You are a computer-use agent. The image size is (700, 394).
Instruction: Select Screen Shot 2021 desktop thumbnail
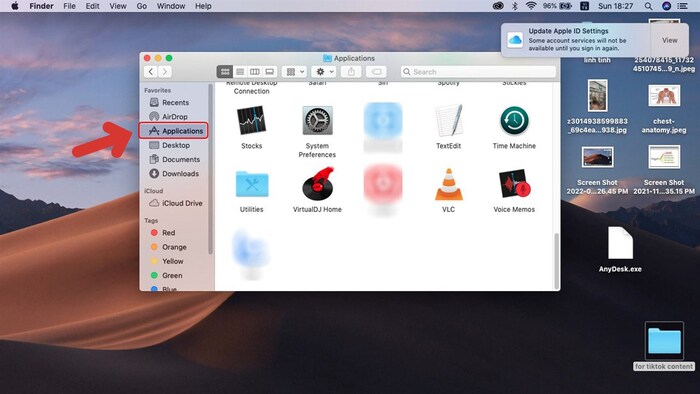(664, 157)
